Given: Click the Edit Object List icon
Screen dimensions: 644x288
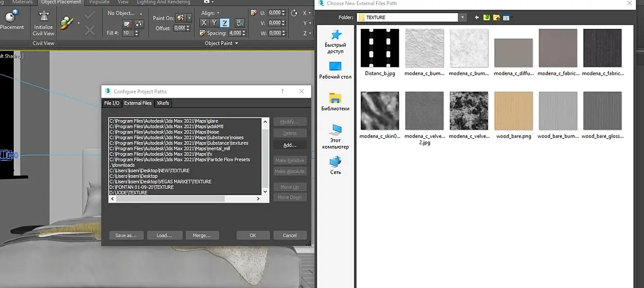Looking at the screenshot, I should (x=127, y=24).
